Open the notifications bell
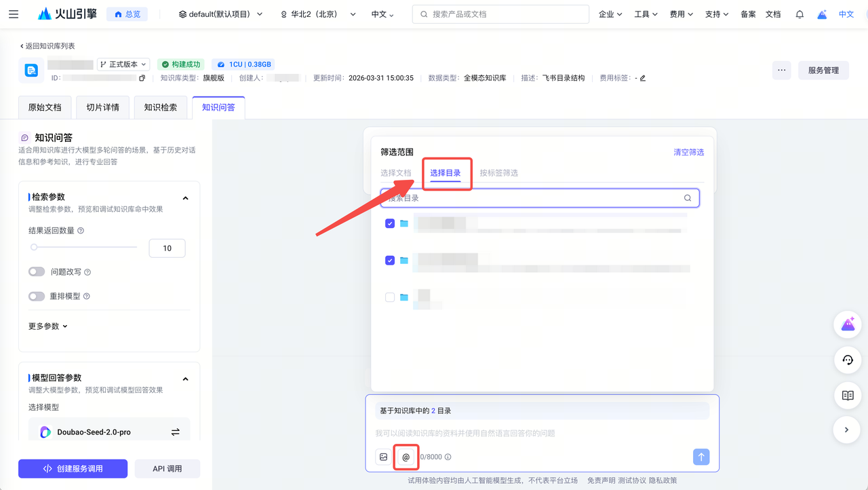The height and width of the screenshot is (490, 868). click(x=800, y=14)
